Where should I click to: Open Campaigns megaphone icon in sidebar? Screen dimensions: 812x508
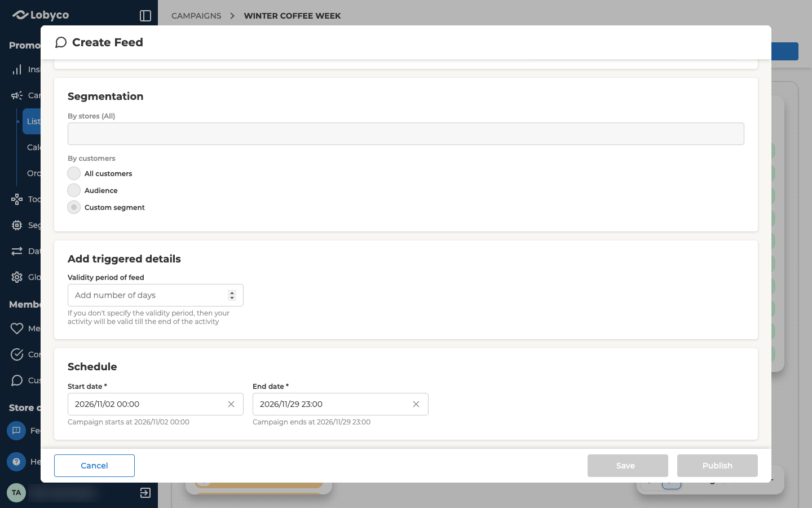[17, 95]
